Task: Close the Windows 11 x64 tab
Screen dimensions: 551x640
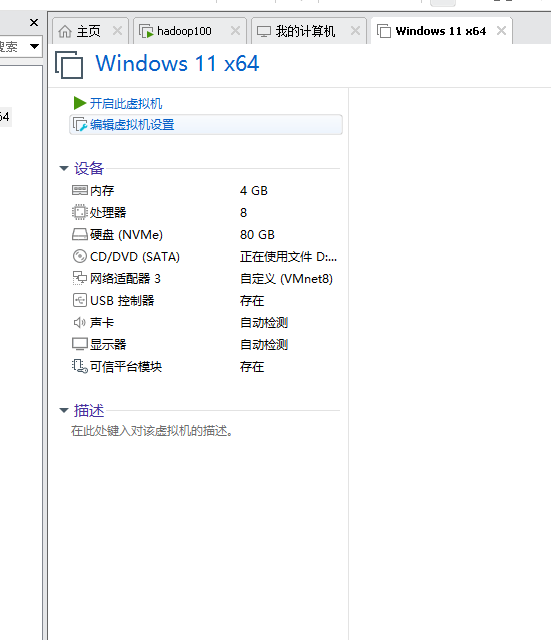Action: click(x=501, y=31)
